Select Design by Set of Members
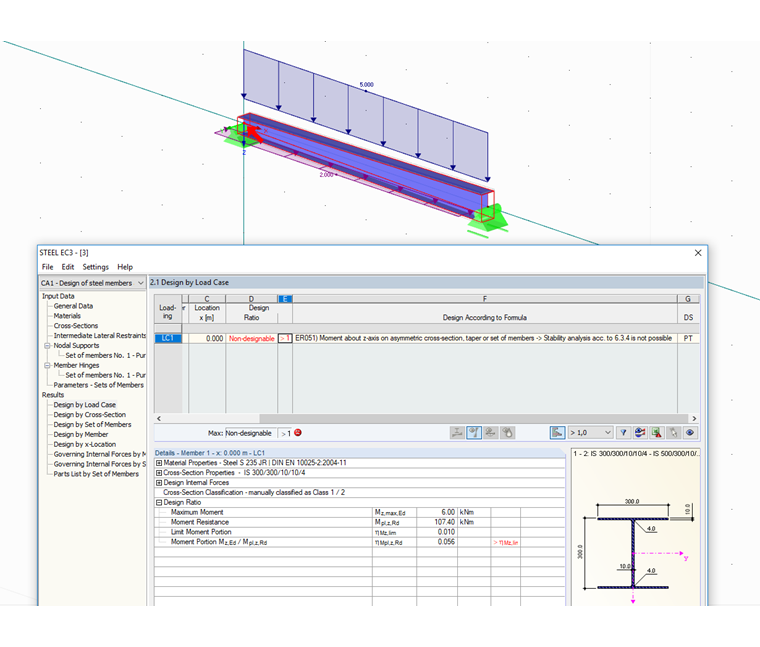Viewport: 760px width, 647px height. click(92, 425)
